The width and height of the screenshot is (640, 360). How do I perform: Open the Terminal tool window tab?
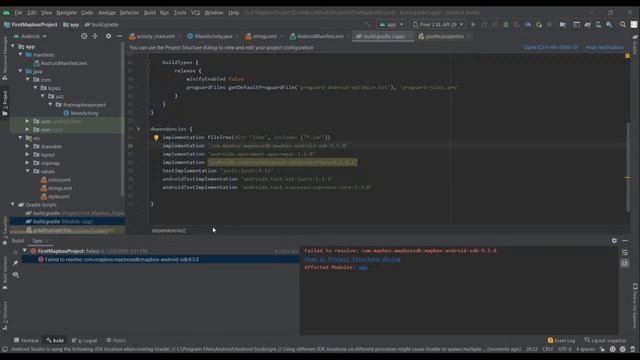tap(26, 340)
